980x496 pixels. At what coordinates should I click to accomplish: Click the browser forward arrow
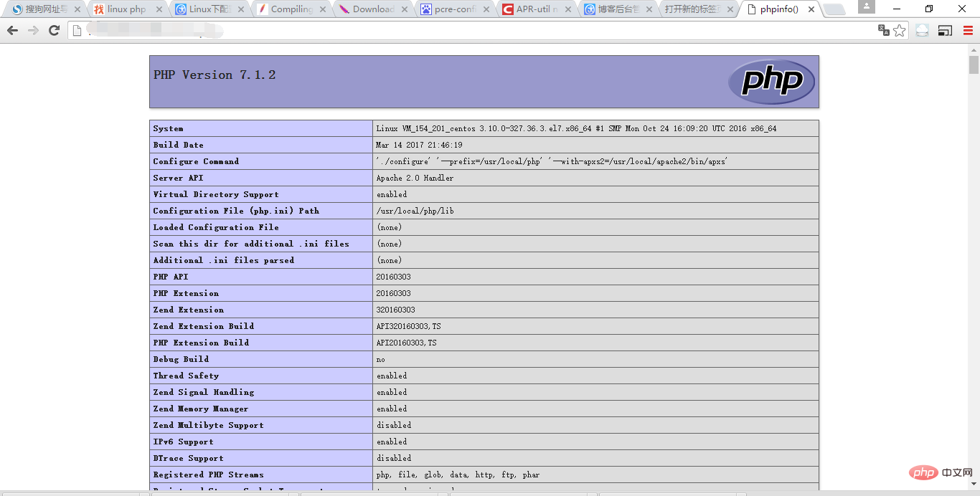point(33,30)
